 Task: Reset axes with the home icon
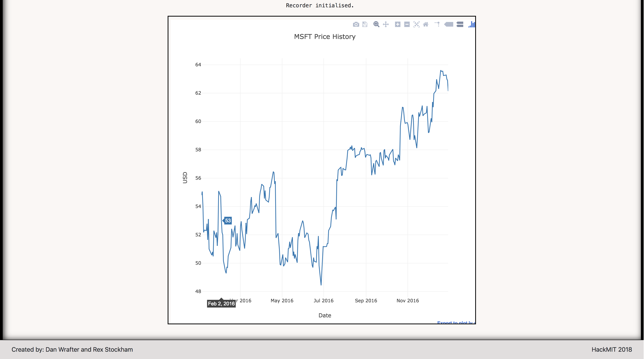426,24
